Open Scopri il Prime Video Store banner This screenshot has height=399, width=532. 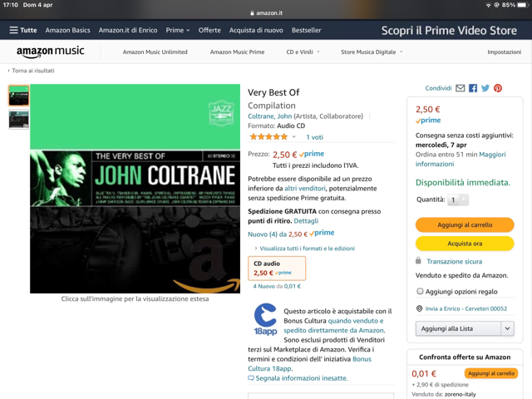pyautogui.click(x=449, y=30)
